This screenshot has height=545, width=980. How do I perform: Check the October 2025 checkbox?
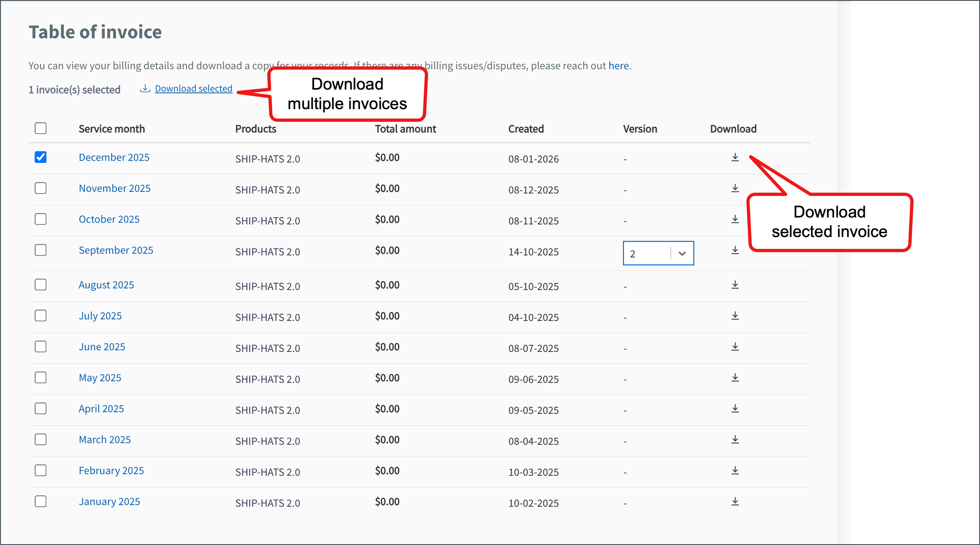point(41,219)
